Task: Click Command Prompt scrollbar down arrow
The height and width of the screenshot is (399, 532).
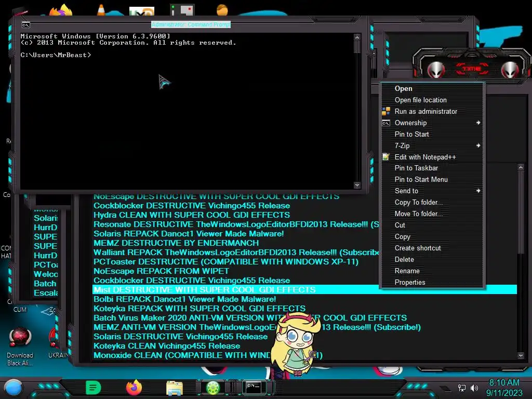Action: tap(357, 185)
